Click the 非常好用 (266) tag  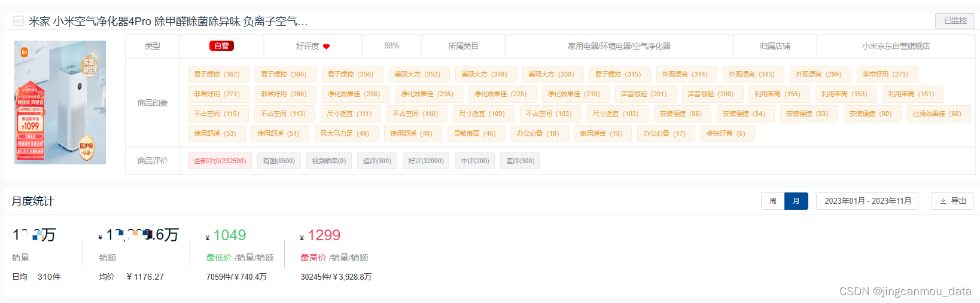tap(285, 94)
